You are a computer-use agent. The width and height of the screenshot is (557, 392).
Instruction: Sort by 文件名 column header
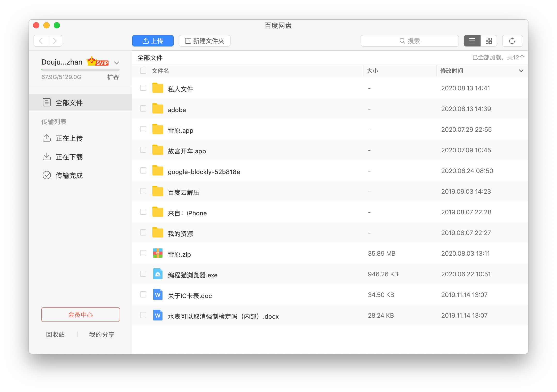click(160, 71)
